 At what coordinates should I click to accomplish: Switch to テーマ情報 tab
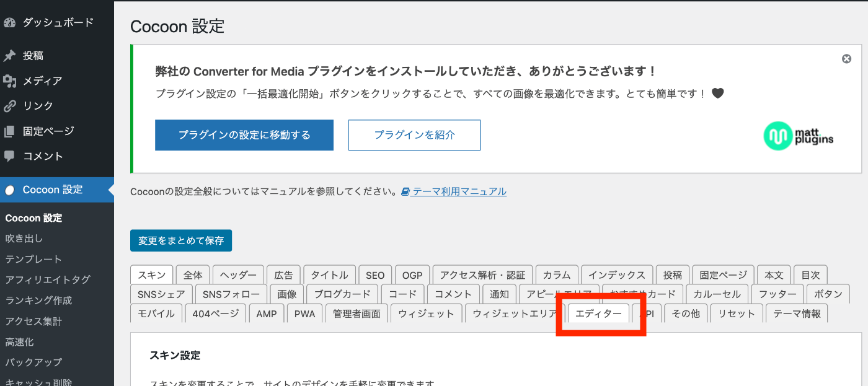[797, 314]
